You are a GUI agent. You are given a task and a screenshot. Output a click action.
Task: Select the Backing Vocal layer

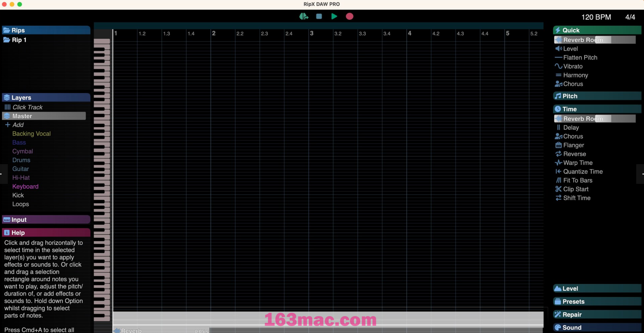click(x=31, y=133)
